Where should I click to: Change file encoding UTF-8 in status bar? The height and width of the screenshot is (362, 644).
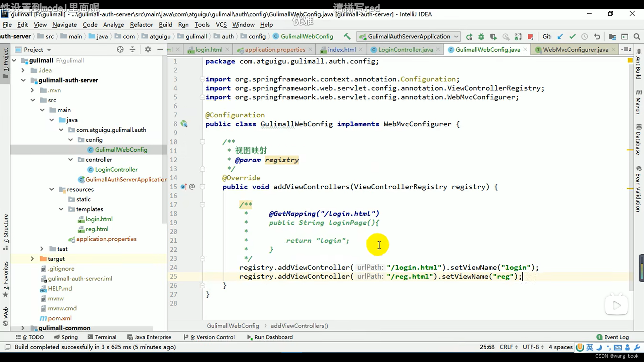[x=533, y=347]
